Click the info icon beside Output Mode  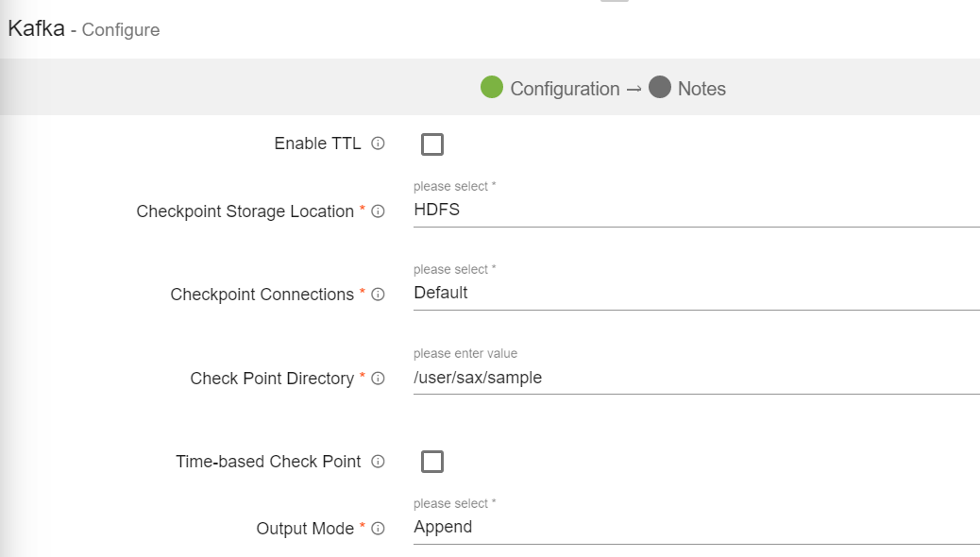pyautogui.click(x=378, y=529)
